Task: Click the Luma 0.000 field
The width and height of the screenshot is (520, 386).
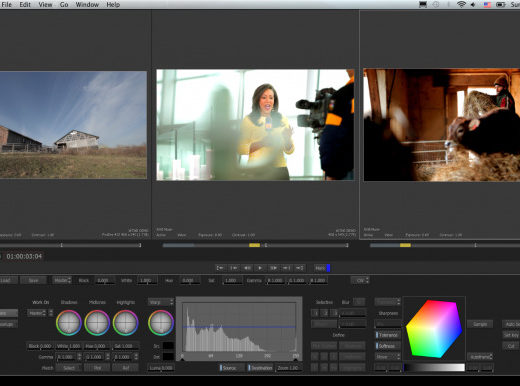Action: (x=161, y=368)
